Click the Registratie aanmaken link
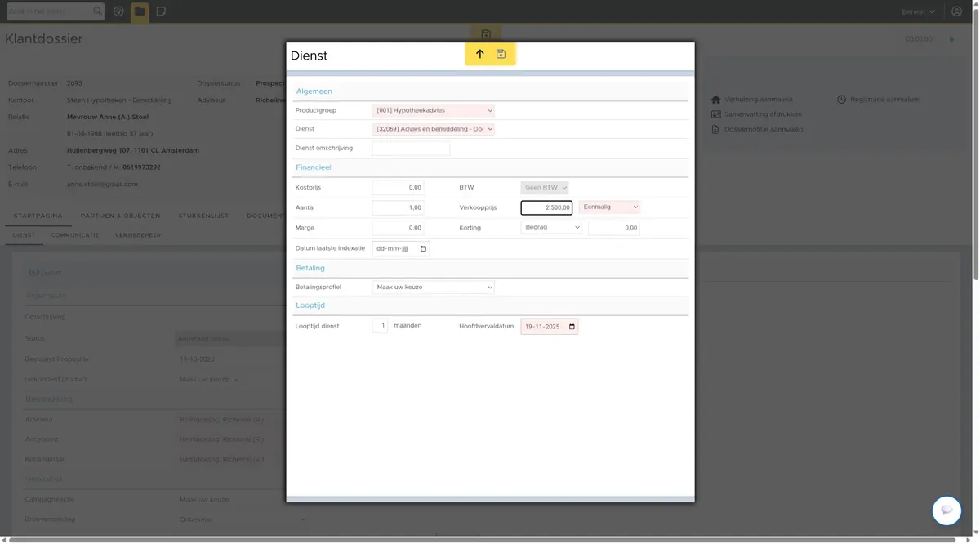 [884, 100]
